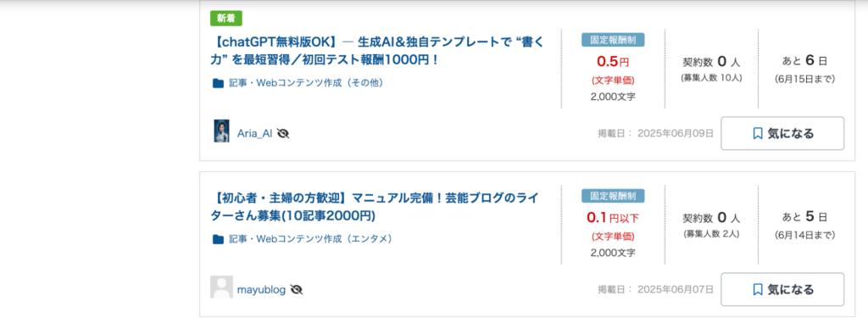868x318 pixels.
Task: Click the green 新着 badge
Action: point(225,19)
